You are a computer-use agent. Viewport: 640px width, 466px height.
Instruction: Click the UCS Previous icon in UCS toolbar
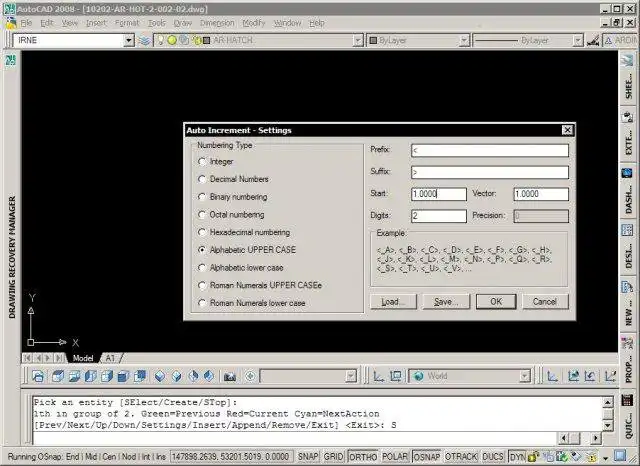pyautogui.click(x=590, y=376)
